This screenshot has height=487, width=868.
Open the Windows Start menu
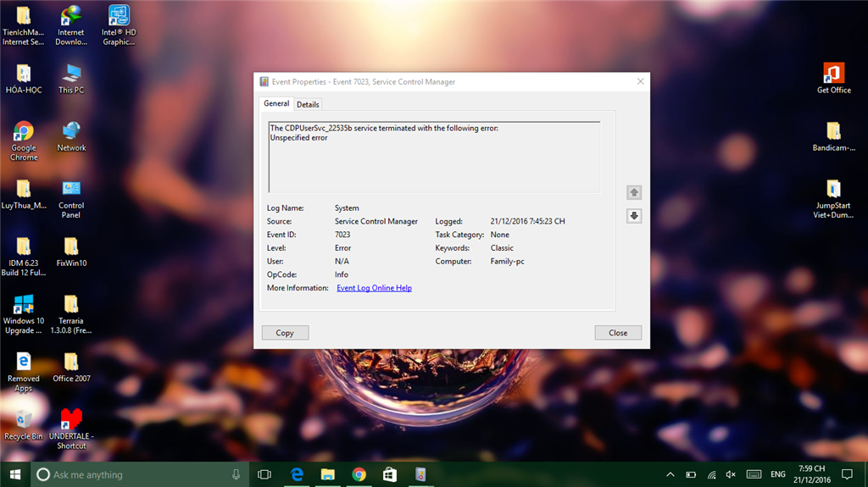click(15, 474)
